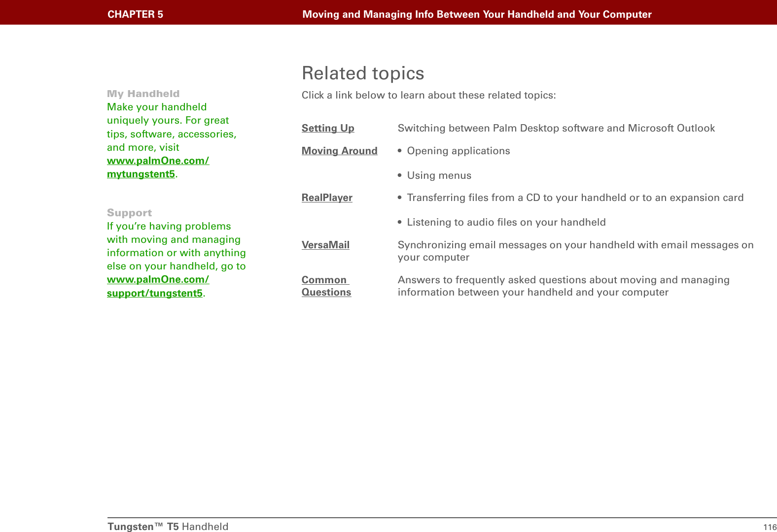Click 'Transferring files from a CD' bullet
The height and width of the screenshot is (532, 777).
pyautogui.click(x=575, y=198)
